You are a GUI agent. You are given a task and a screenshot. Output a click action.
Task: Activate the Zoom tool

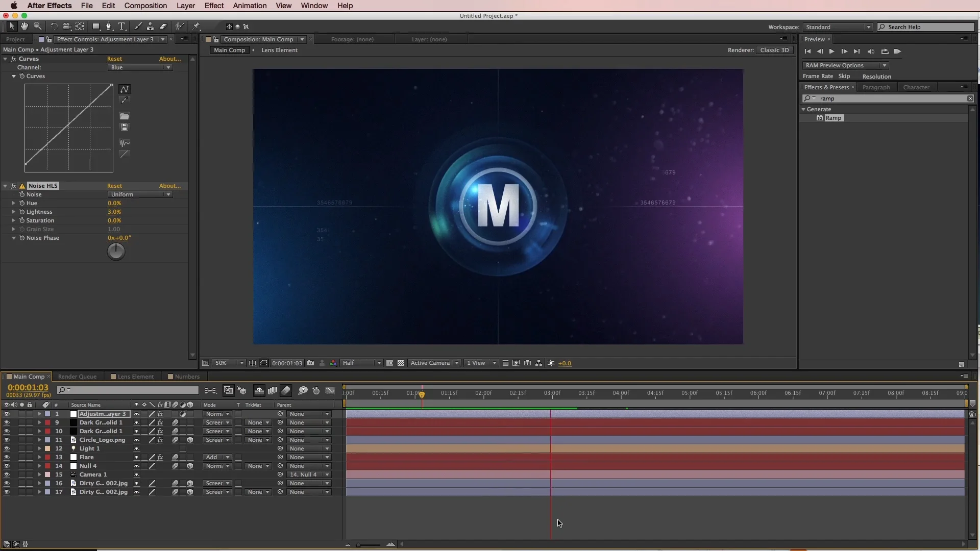(x=38, y=26)
